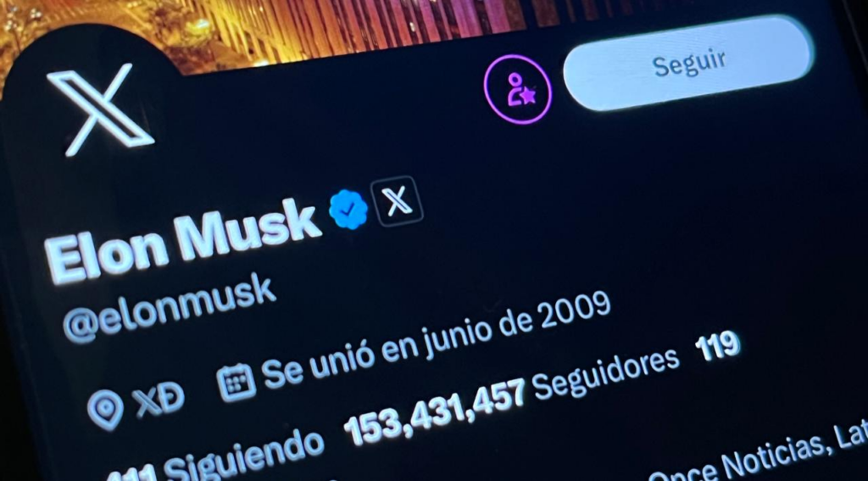Open the 153,431,457 Seguidores list

click(511, 394)
